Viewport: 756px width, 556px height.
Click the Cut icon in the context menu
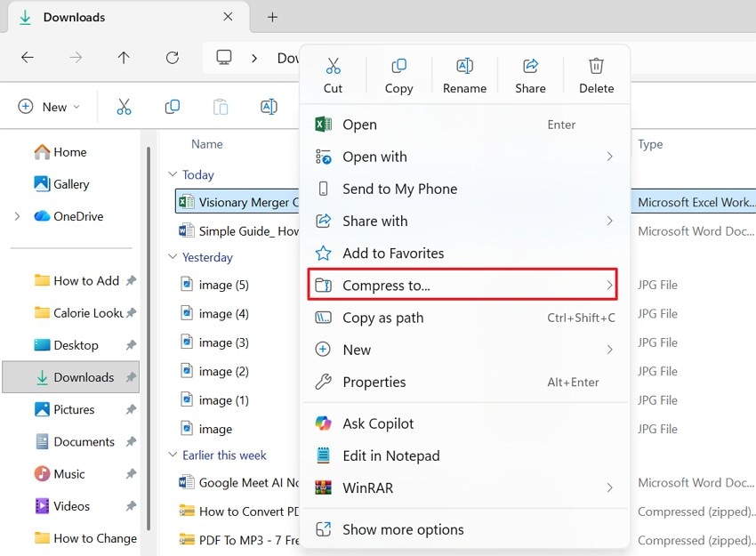pos(333,66)
